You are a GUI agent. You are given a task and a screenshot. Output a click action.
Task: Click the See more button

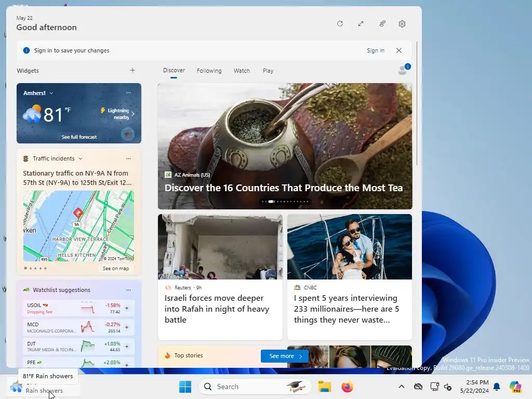285,356
